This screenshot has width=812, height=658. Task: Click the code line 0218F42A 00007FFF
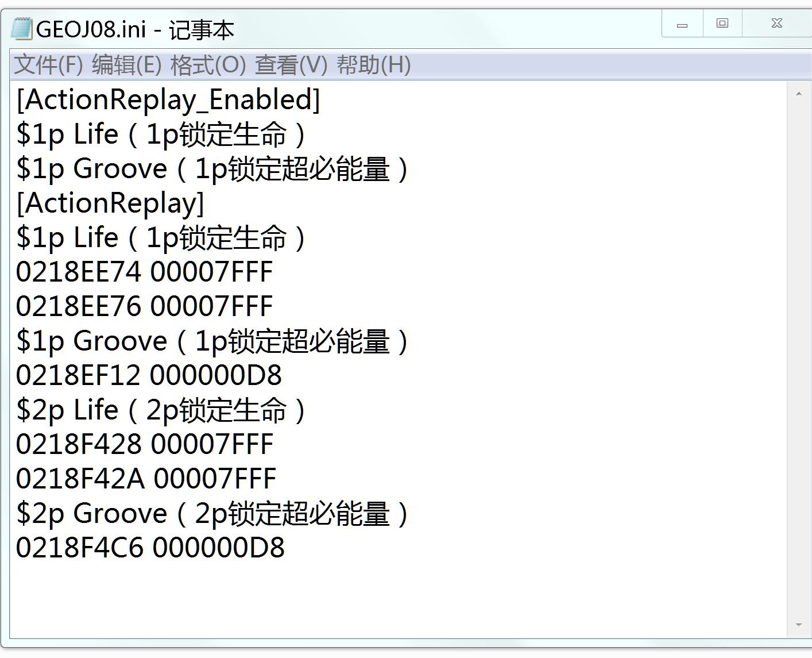(x=146, y=479)
